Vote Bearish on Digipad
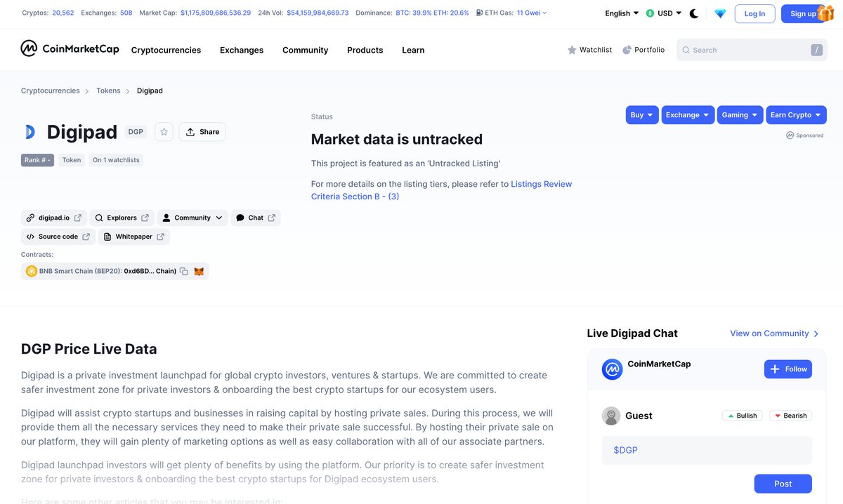 pyautogui.click(x=790, y=415)
